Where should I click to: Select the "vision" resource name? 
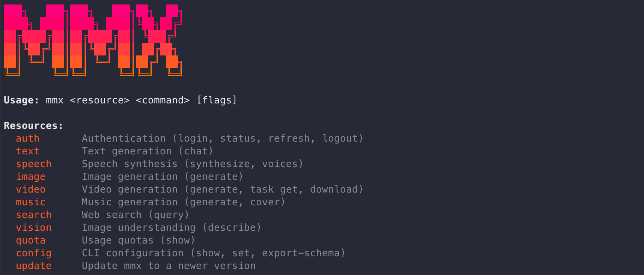coord(33,228)
